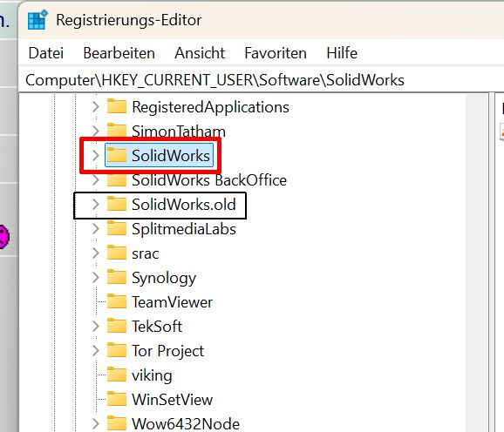Select the RegisteredApplications key label
The height and width of the screenshot is (432, 504).
[210, 107]
